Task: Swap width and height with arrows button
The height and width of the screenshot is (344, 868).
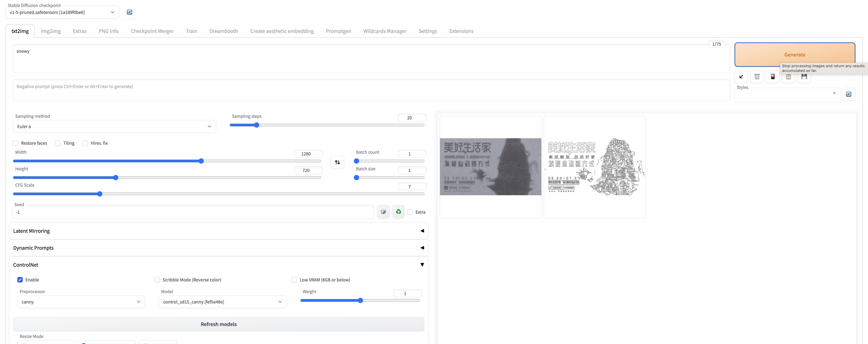Action: [x=337, y=162]
